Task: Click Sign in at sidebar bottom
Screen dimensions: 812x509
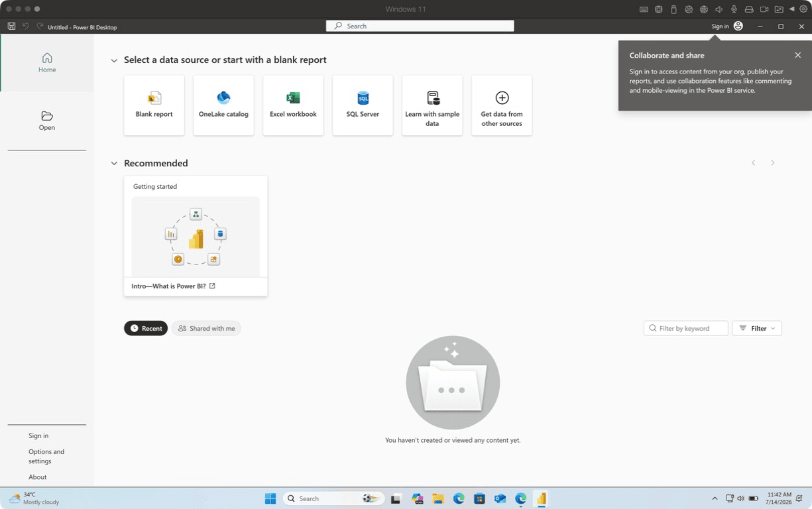Action: tap(38, 436)
